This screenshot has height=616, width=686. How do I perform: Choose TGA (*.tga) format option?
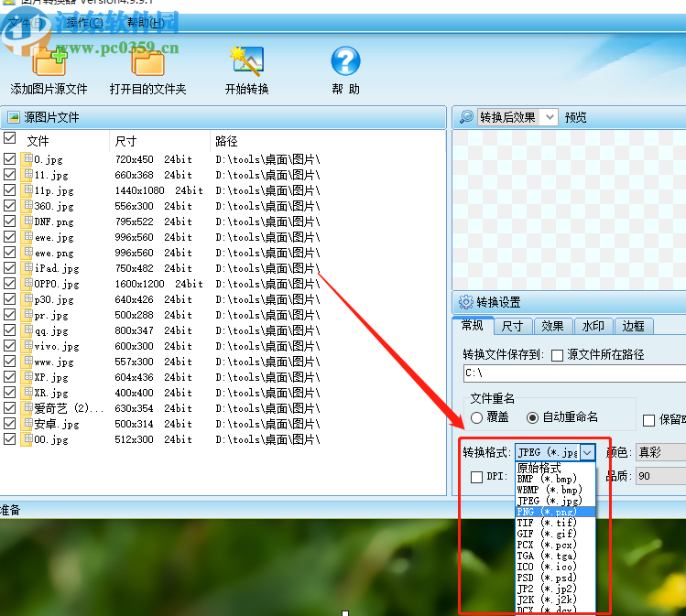[x=556, y=556]
